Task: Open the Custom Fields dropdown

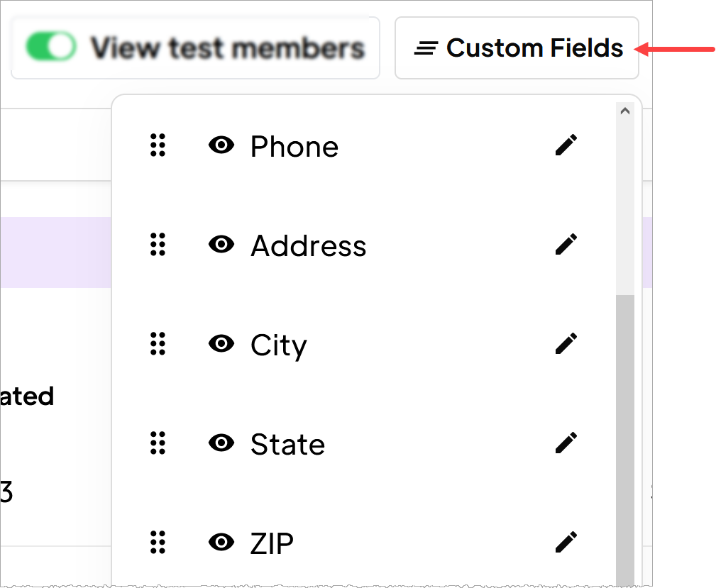Action: pos(517,48)
